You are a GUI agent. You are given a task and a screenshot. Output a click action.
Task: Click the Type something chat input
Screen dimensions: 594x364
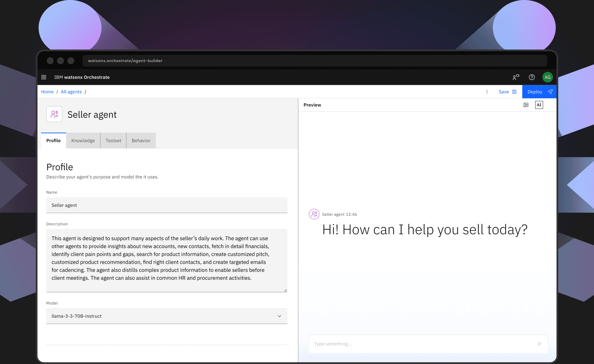422,344
